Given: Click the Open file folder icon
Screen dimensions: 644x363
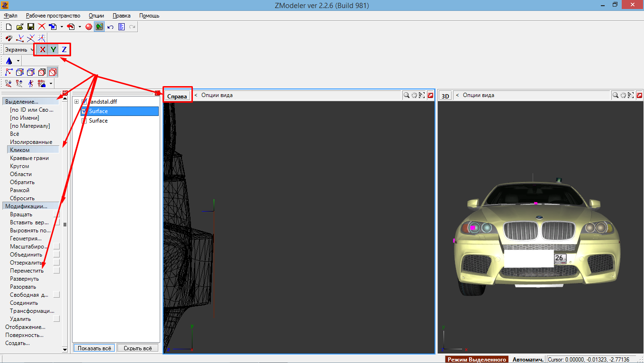Looking at the screenshot, I should (x=20, y=27).
